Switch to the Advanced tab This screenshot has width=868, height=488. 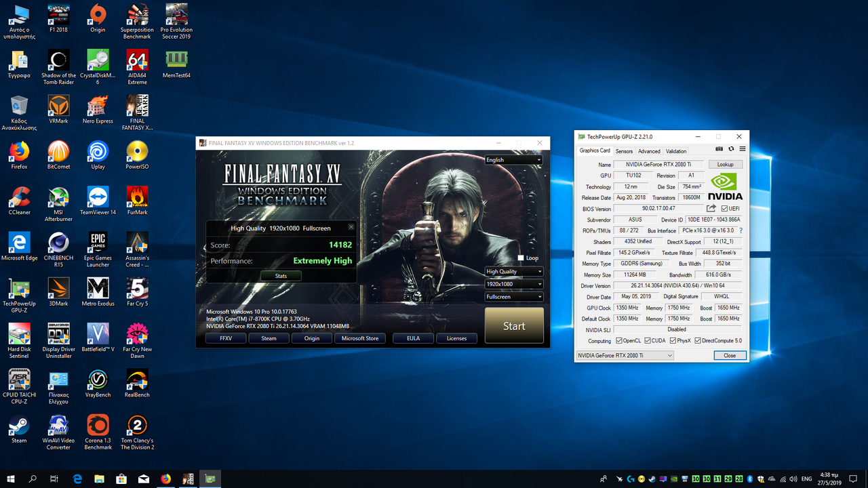(x=649, y=151)
